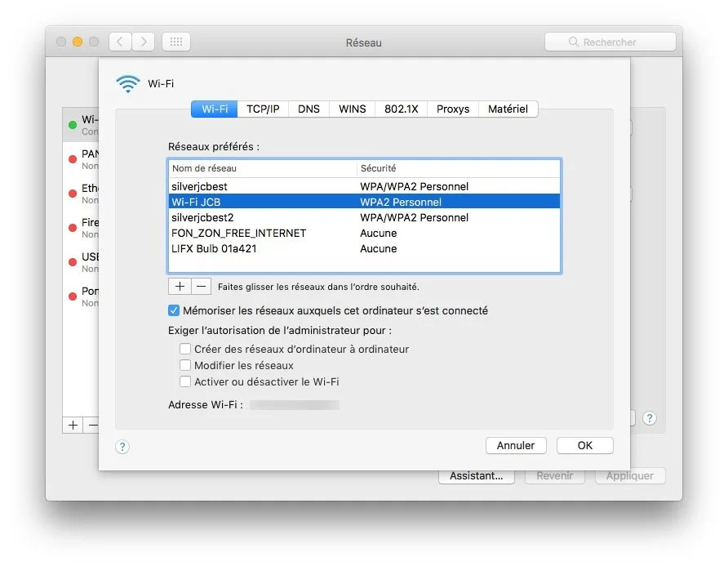The width and height of the screenshot is (728, 566).
Task: Select the Wi-Fi JCB network row
Action: tap(365, 202)
